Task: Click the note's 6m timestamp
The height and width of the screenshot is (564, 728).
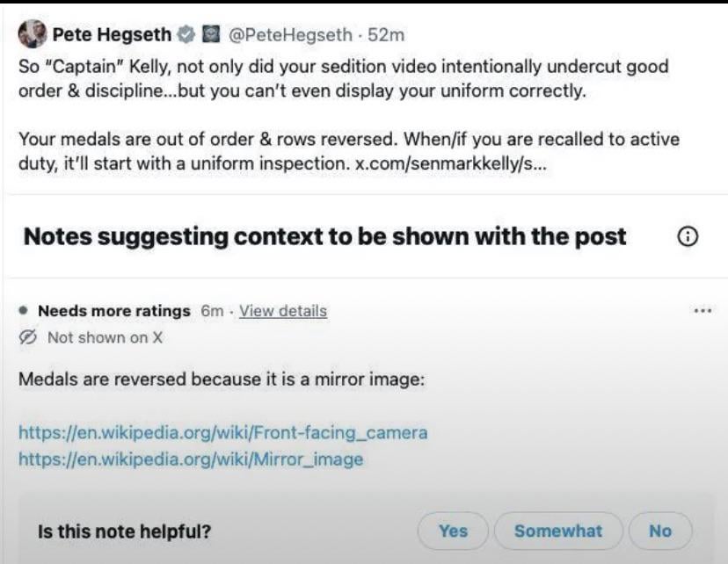Action: pyautogui.click(x=211, y=311)
